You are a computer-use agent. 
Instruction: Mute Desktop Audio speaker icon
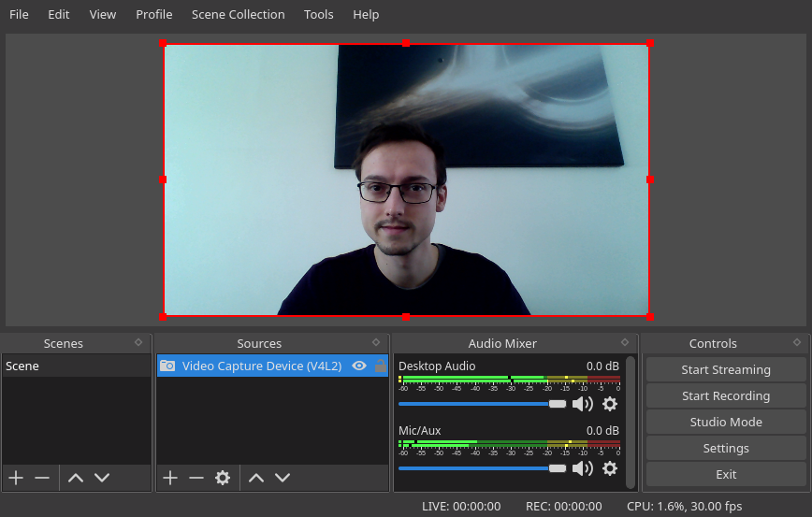[x=583, y=404]
